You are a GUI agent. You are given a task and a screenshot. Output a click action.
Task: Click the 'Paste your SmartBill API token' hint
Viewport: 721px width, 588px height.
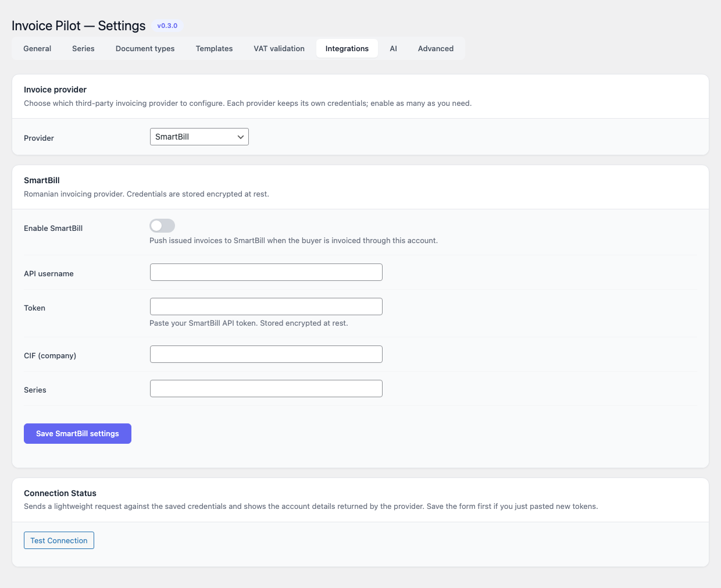point(249,323)
